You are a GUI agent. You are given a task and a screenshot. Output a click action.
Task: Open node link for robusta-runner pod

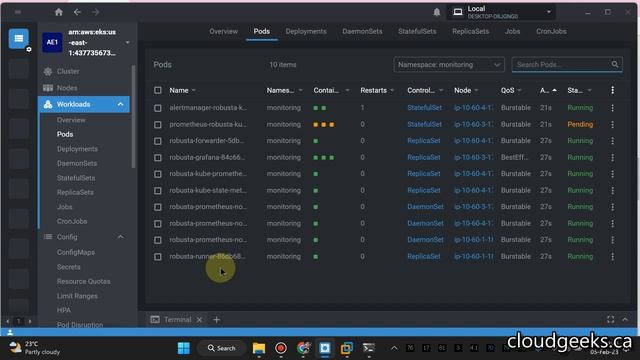[x=473, y=256]
